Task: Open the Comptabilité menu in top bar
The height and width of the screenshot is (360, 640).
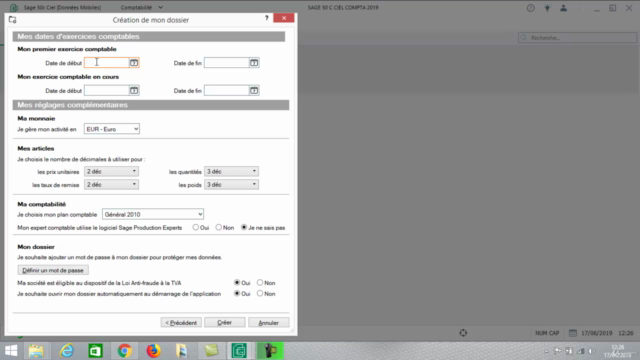Action: point(141,7)
